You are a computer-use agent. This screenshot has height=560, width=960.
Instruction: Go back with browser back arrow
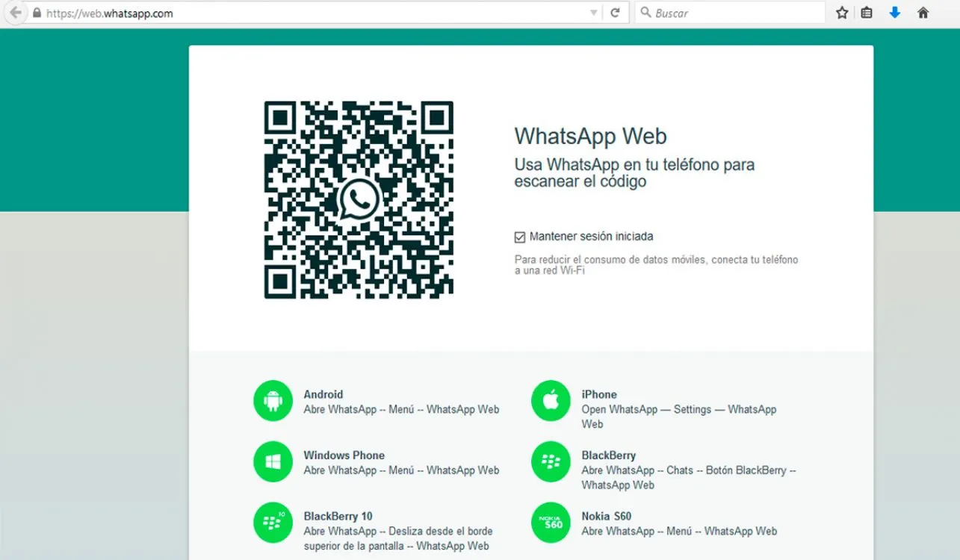coord(15,13)
